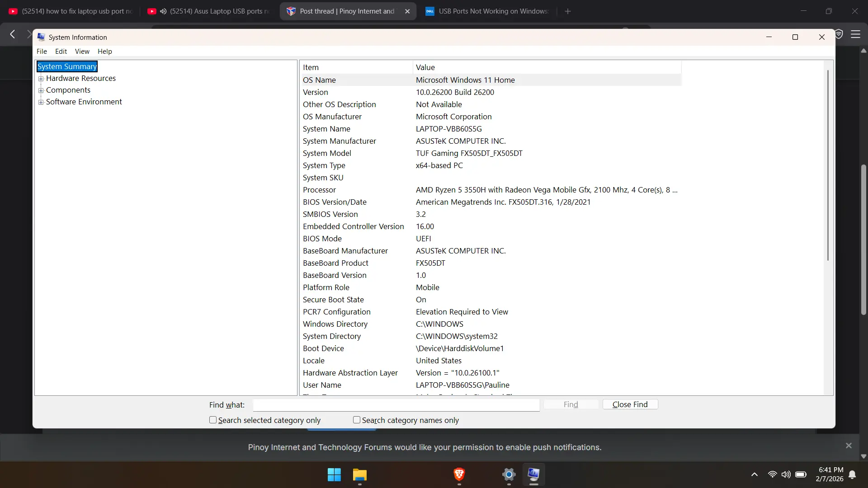Image resolution: width=868 pixels, height=488 pixels.
Task: Click the Item column header
Action: tap(356, 67)
